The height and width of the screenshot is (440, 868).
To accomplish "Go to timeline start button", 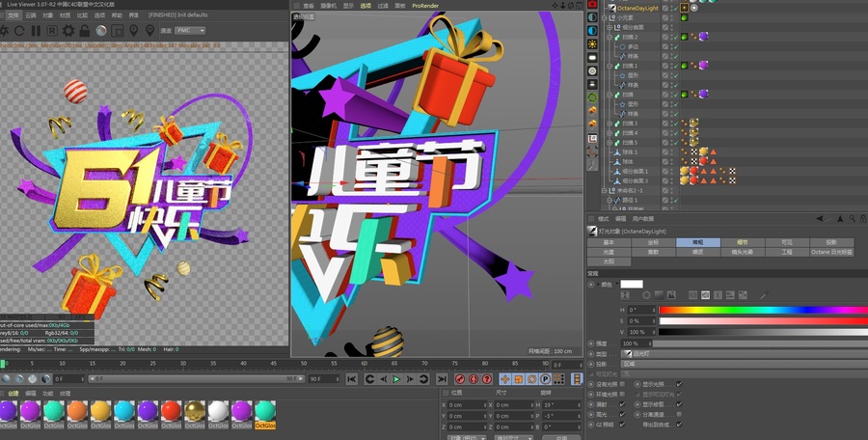I will pyautogui.click(x=351, y=379).
